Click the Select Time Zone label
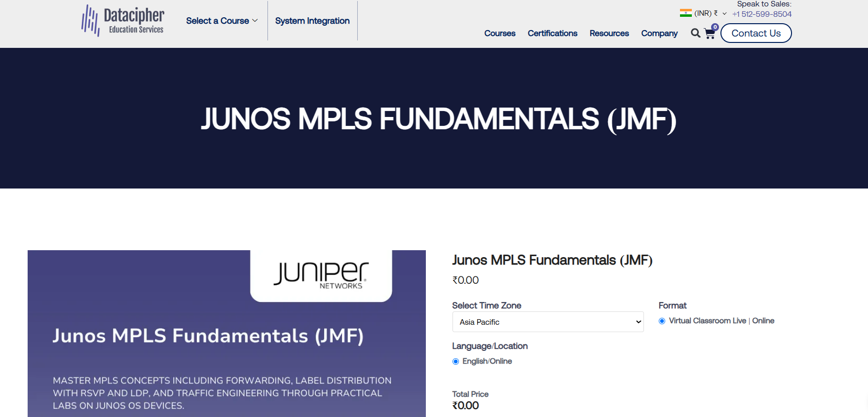The height and width of the screenshot is (417, 868). tap(487, 305)
